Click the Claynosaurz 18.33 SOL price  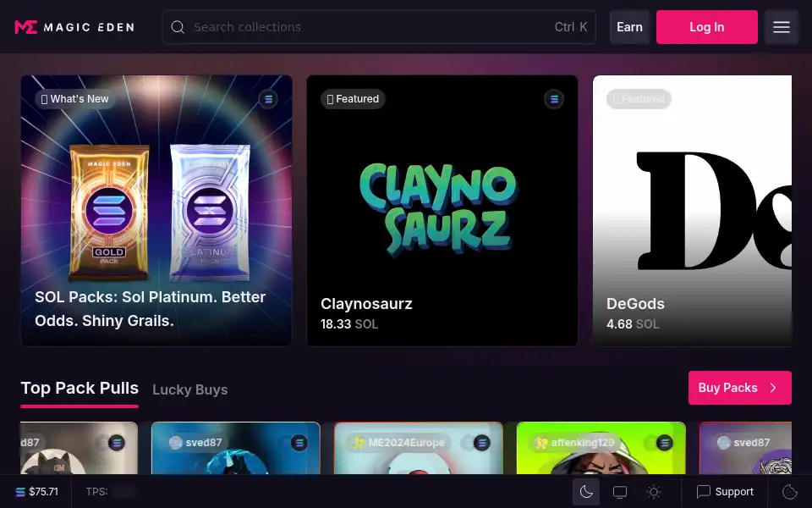coord(349,324)
